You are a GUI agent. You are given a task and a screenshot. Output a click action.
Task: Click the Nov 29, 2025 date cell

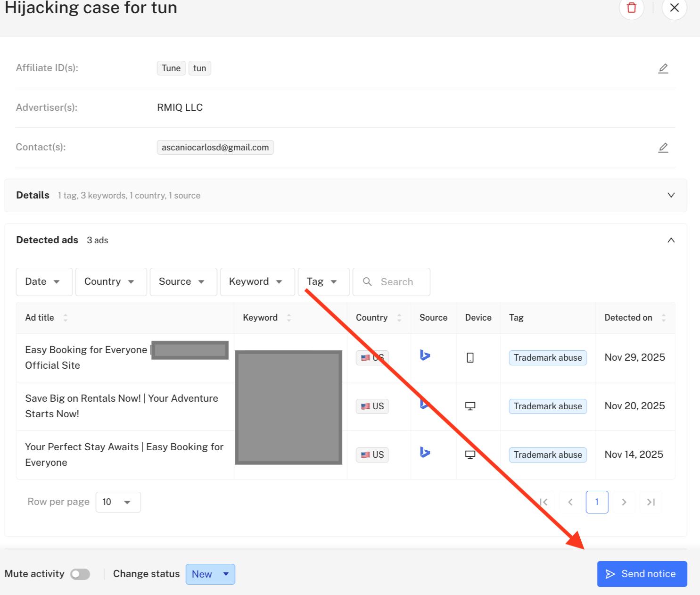point(634,357)
